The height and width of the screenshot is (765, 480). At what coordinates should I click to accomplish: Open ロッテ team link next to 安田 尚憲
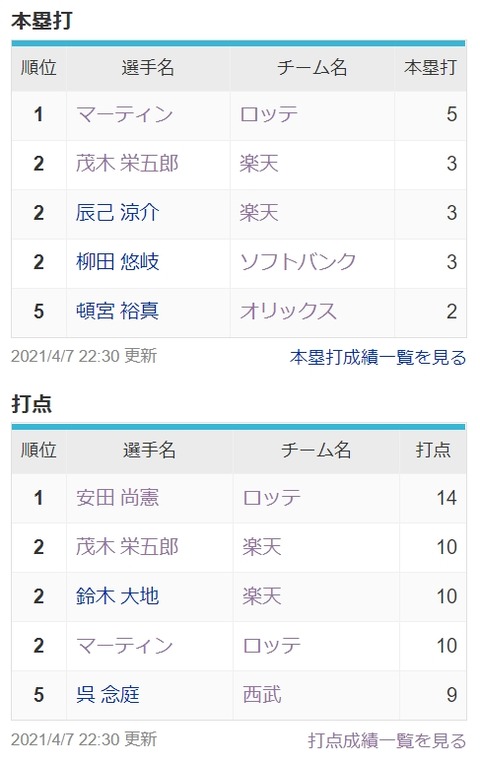[272, 498]
